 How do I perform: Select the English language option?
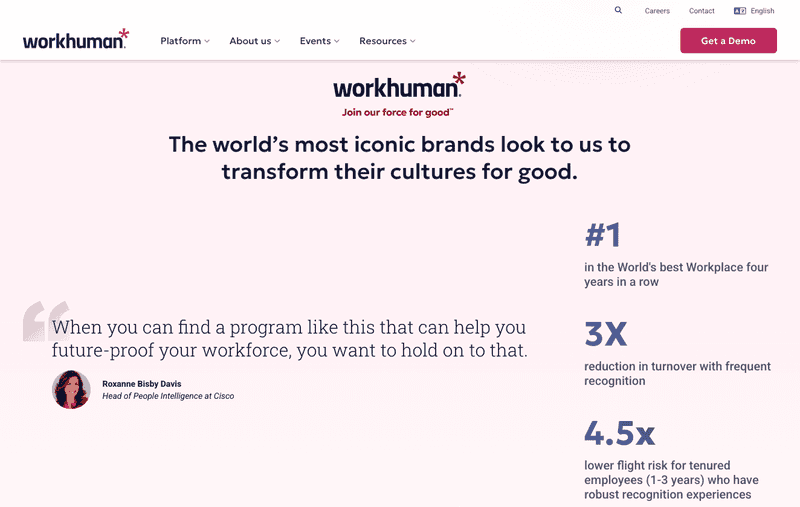[x=762, y=11]
